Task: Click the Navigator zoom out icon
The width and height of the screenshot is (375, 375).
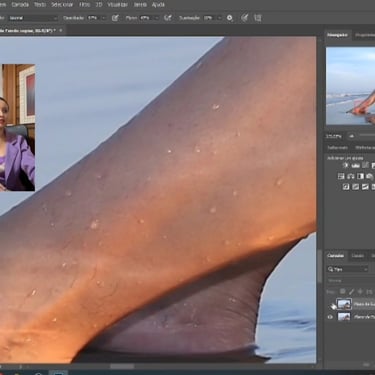Action: 351,136
